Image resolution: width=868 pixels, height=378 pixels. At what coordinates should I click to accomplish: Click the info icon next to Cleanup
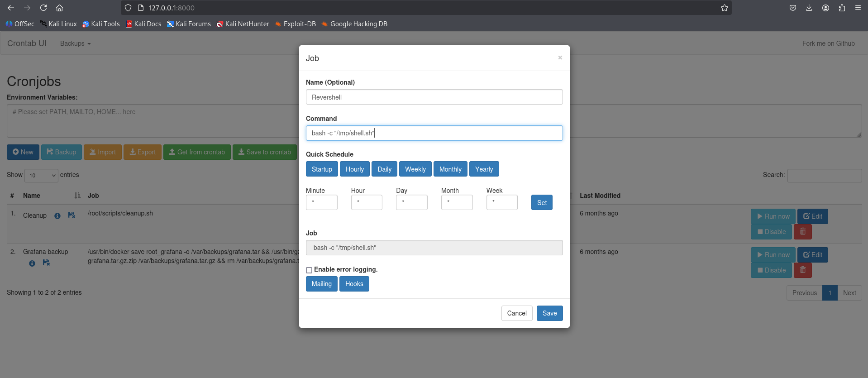tap(57, 216)
